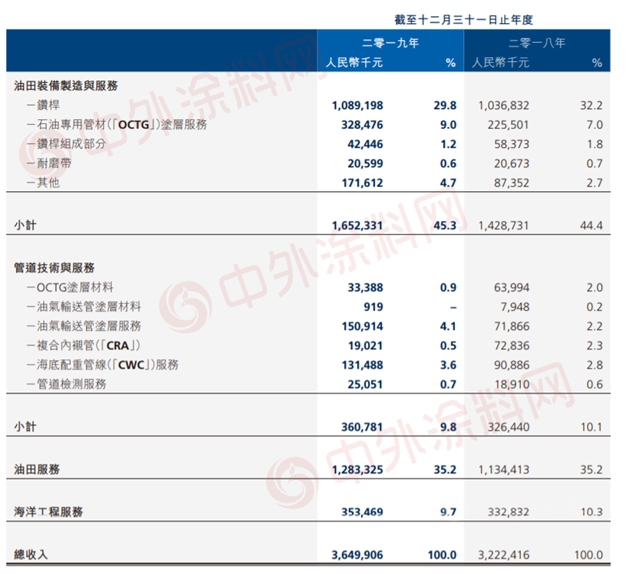Click the value 1,134,413
The width and height of the screenshot is (640, 574).
[504, 469]
